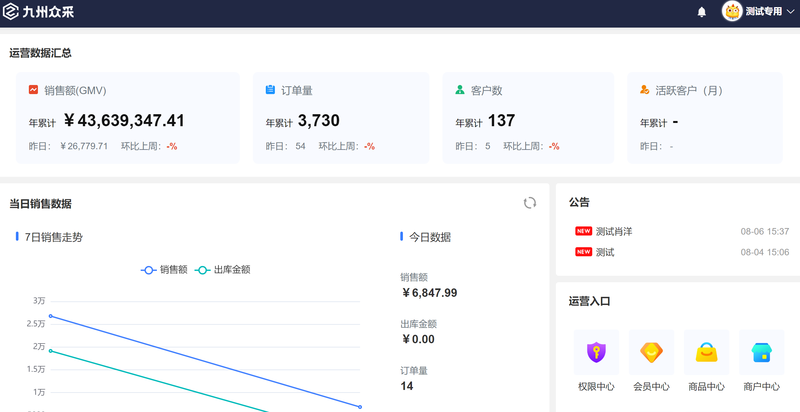This screenshot has height=412, width=800.
Task: Click the 订单量 clipboard icon
Action: (x=270, y=90)
